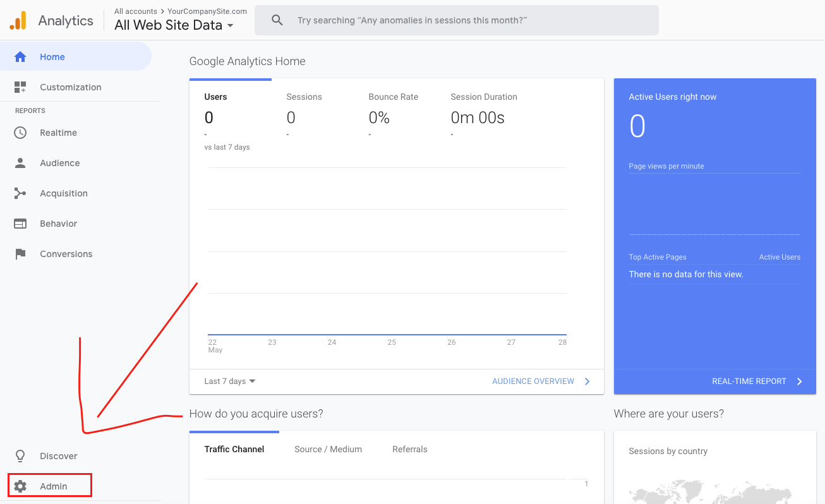The height and width of the screenshot is (504, 825).
Task: Open the Last 7 days date dropdown
Action: point(230,381)
